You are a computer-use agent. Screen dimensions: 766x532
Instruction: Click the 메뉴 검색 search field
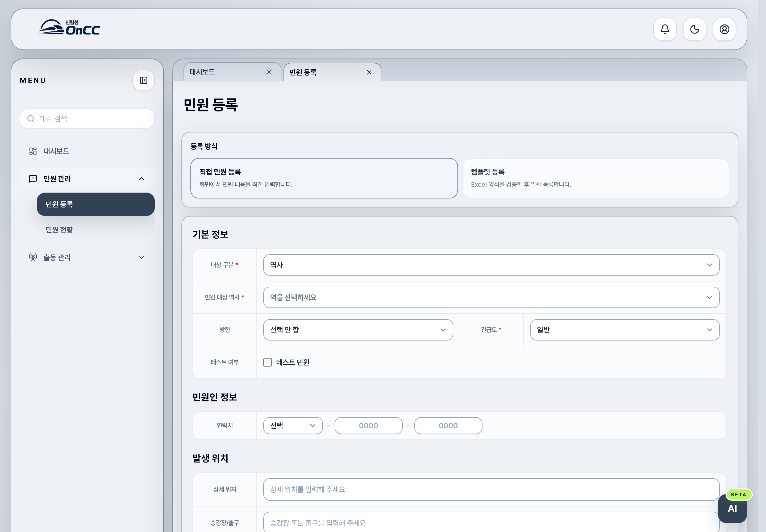coord(87,119)
